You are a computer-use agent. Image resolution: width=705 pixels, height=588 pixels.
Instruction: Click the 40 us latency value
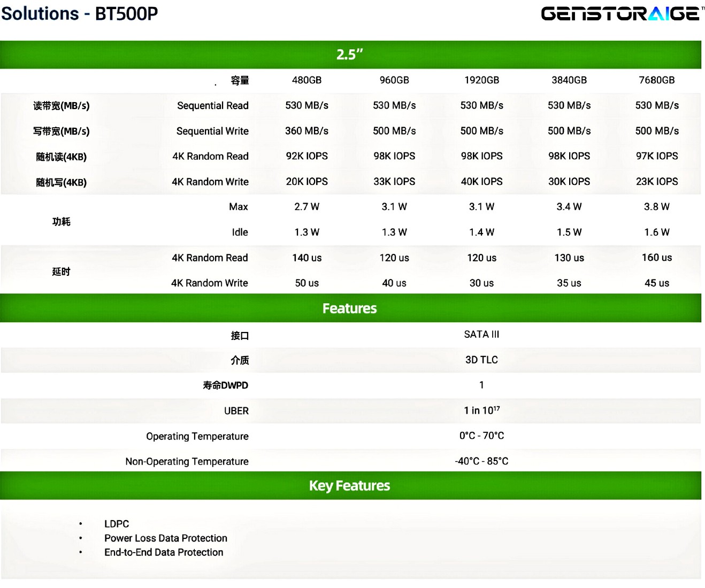(x=394, y=283)
